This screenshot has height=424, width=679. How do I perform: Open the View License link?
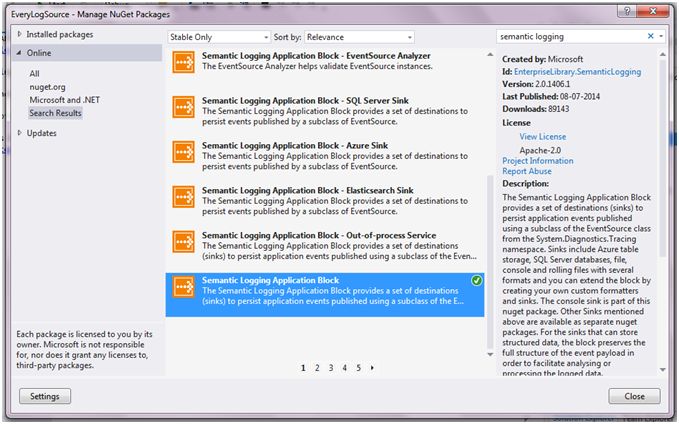point(543,136)
